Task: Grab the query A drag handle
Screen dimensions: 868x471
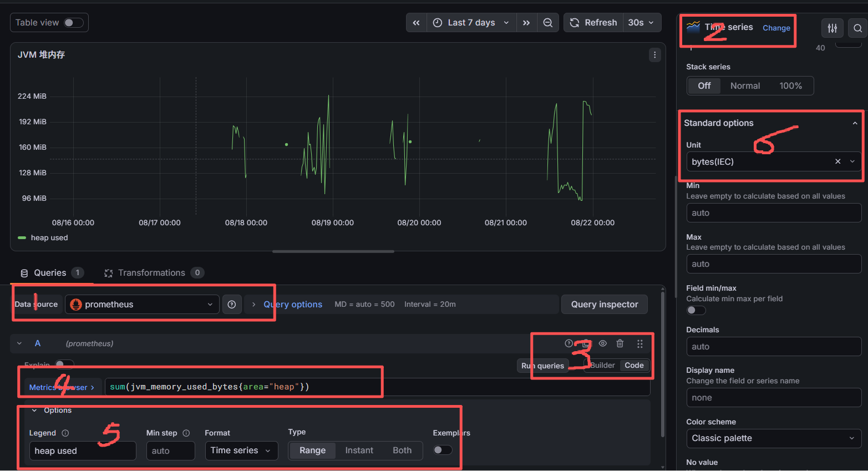Action: (x=640, y=343)
